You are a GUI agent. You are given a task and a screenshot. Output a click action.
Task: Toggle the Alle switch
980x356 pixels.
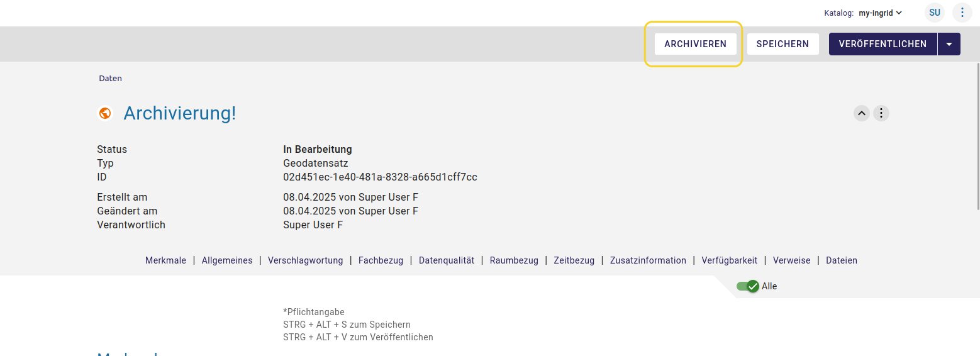click(x=748, y=286)
